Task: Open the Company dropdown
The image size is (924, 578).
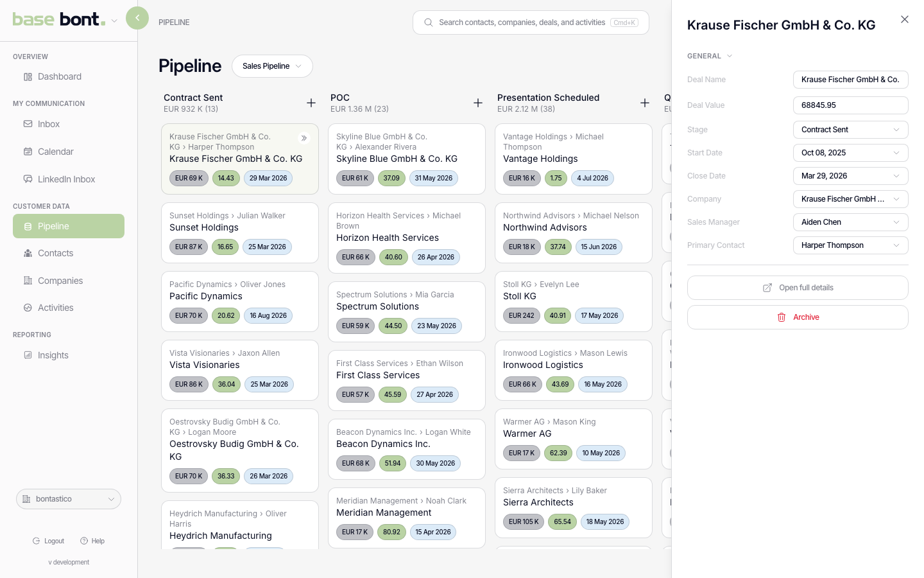Action: pos(851,199)
